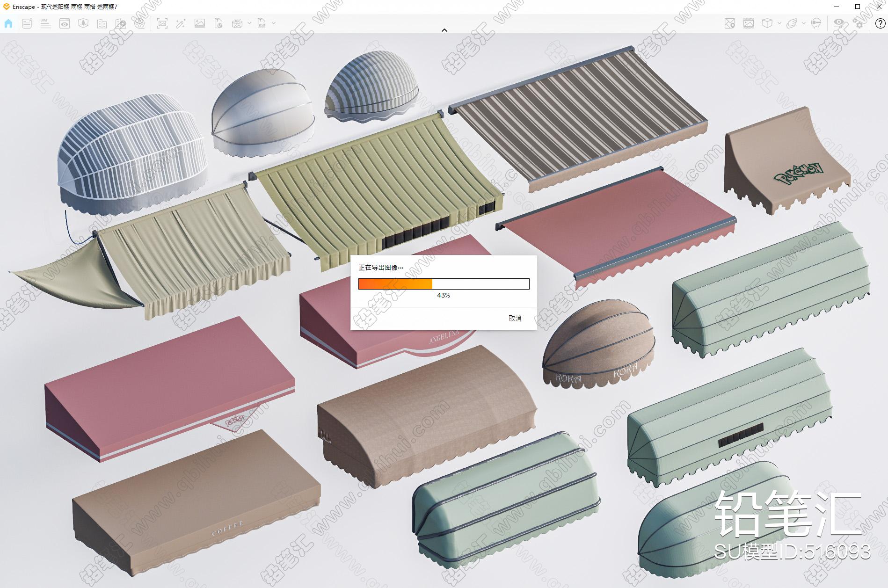Maximize the Enscape window
888x588 pixels.
click(x=858, y=7)
